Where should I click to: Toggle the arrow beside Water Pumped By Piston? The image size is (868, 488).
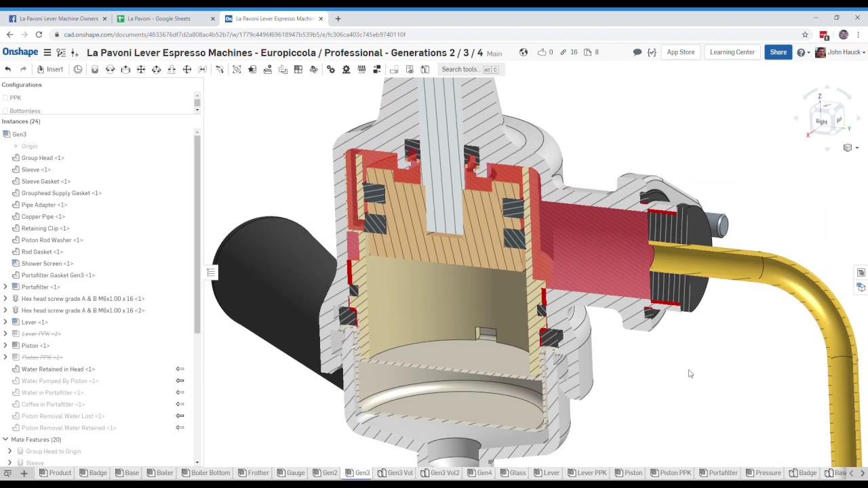(180, 381)
